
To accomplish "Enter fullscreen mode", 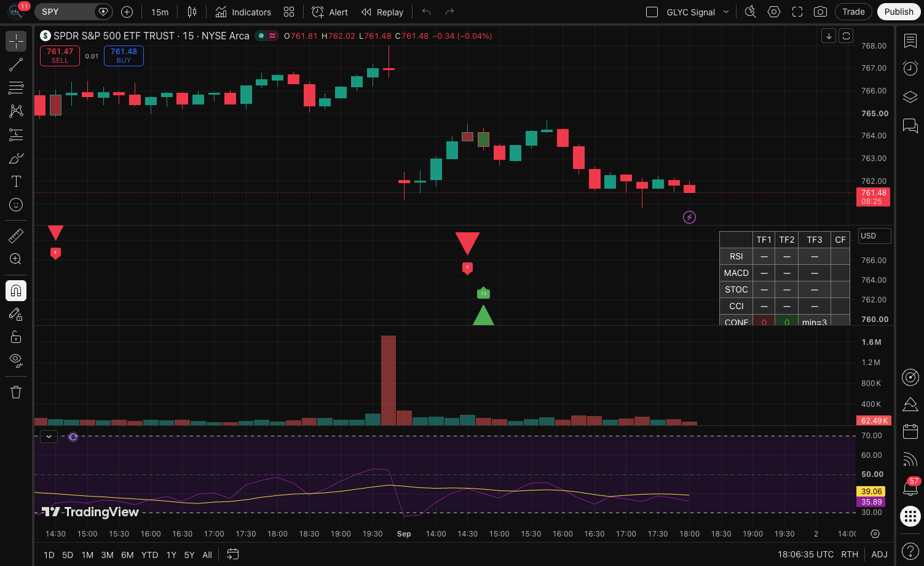I will [797, 12].
